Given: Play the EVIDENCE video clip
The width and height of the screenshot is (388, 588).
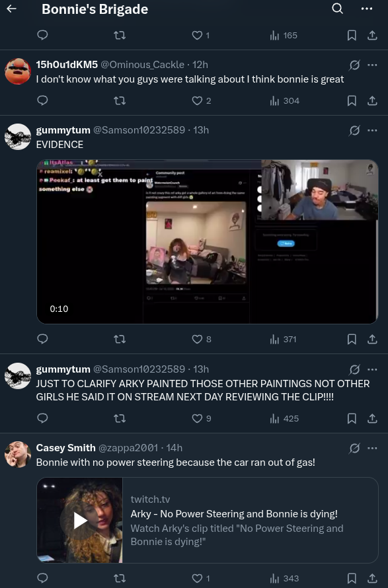Looking at the screenshot, I should 207,242.
